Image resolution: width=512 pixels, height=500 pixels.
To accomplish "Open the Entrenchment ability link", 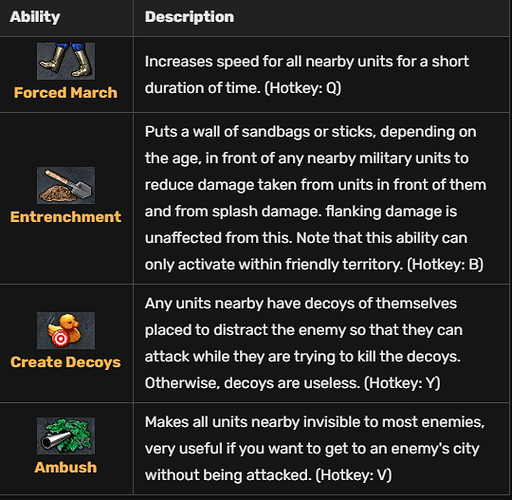I will (66, 217).
